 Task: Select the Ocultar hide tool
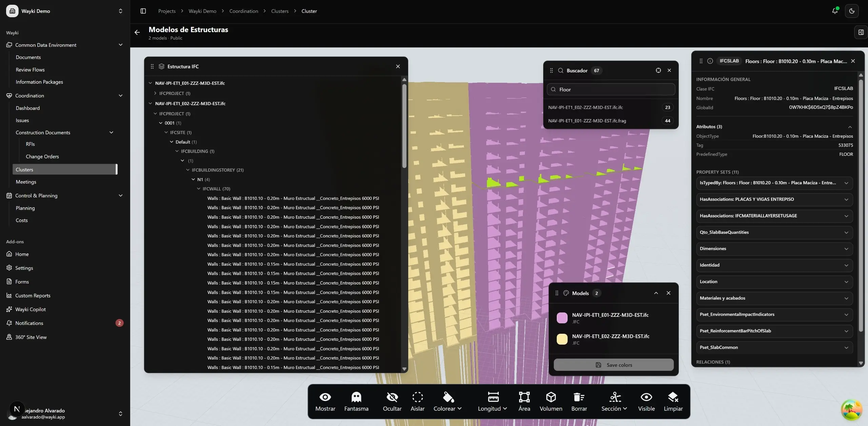pyautogui.click(x=392, y=402)
